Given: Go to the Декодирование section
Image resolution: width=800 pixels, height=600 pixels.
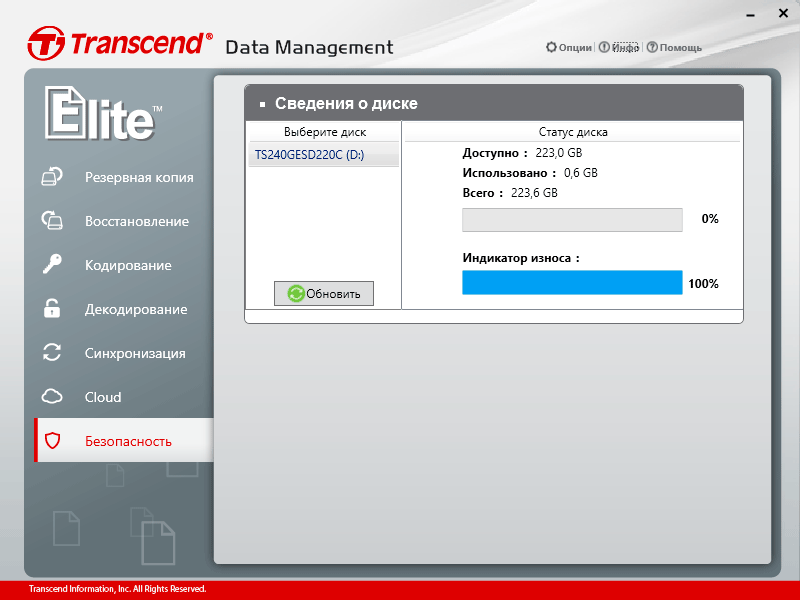Looking at the screenshot, I should point(136,309).
